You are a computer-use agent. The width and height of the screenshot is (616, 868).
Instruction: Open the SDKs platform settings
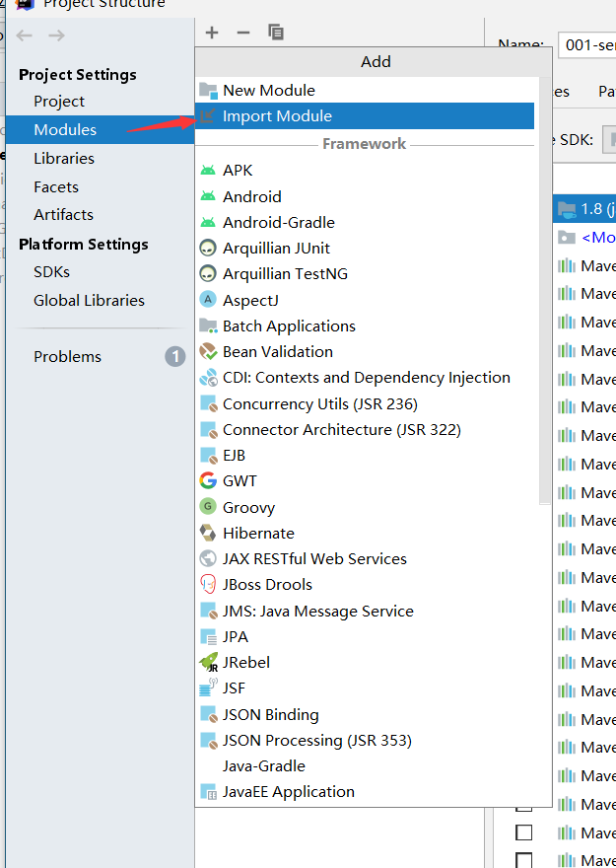(51, 272)
